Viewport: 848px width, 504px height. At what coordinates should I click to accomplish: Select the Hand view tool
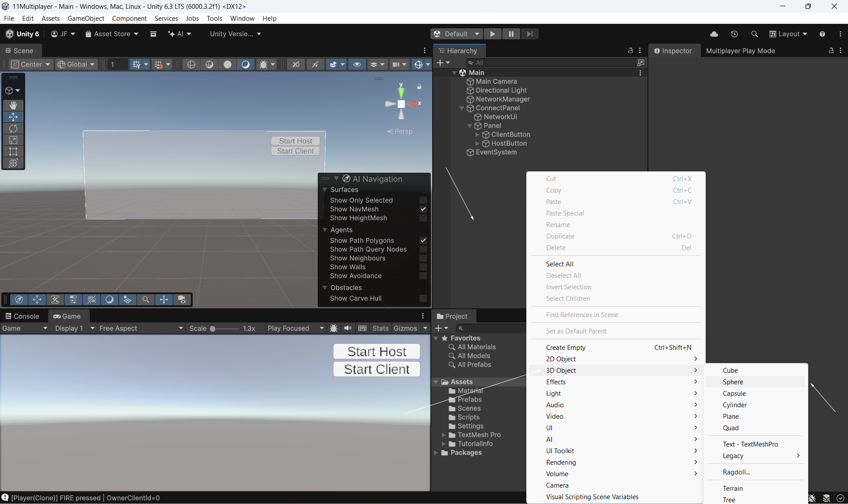[x=13, y=105]
